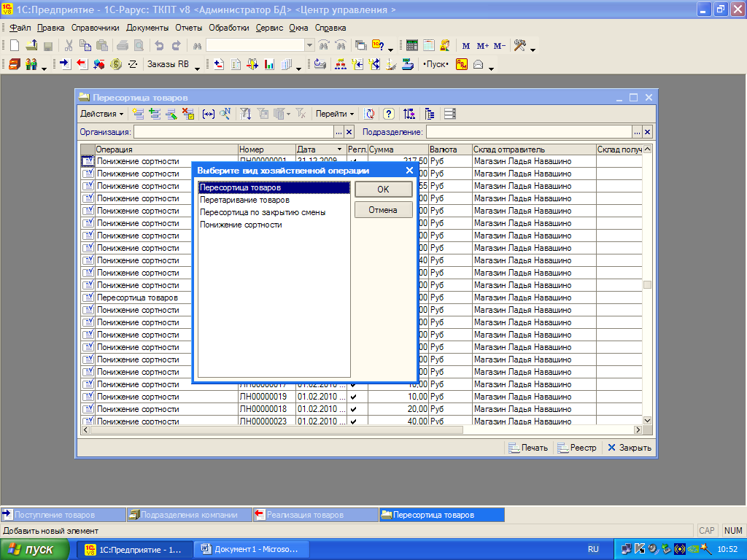This screenshot has width=747, height=560.
Task: Click the M memory button in toolbar
Action: (466, 46)
